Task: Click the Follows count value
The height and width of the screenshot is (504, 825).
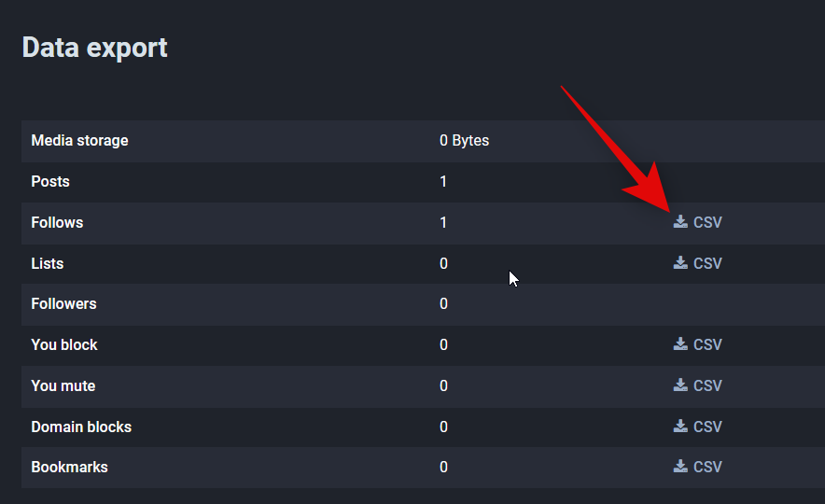Action: [443, 222]
